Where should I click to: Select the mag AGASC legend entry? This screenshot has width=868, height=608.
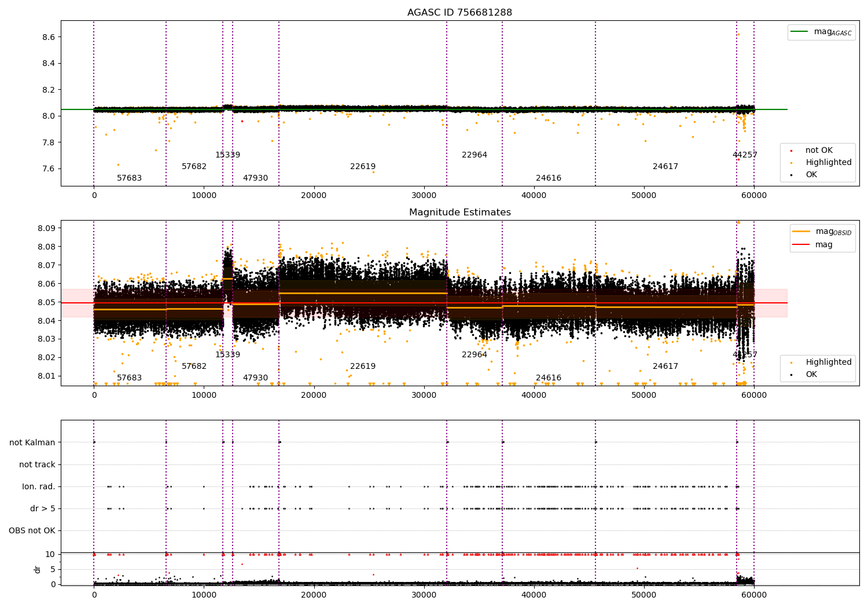821,32
